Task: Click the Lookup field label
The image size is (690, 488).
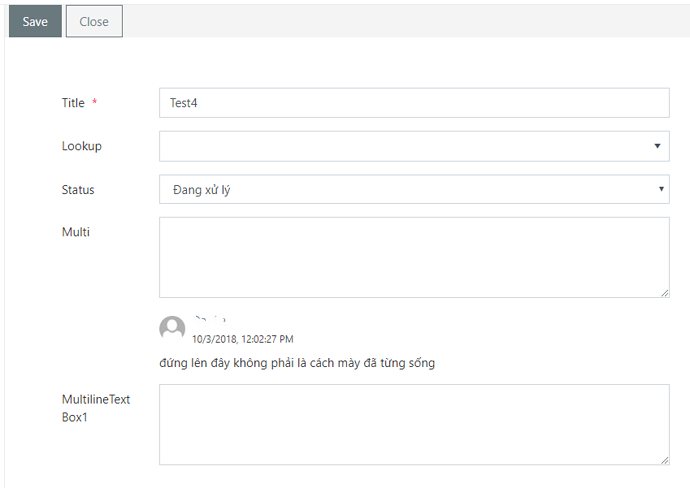Action: pos(81,146)
